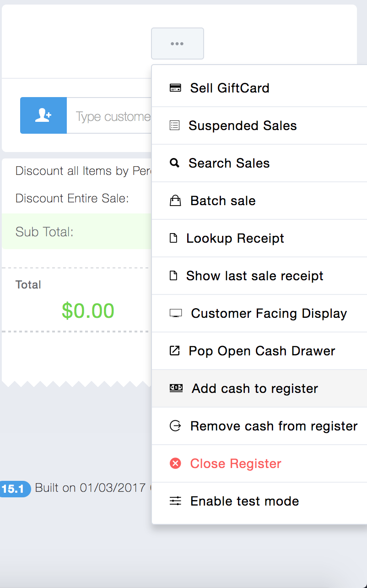The height and width of the screenshot is (588, 367).
Task: Click the add new customer button
Action: click(43, 115)
